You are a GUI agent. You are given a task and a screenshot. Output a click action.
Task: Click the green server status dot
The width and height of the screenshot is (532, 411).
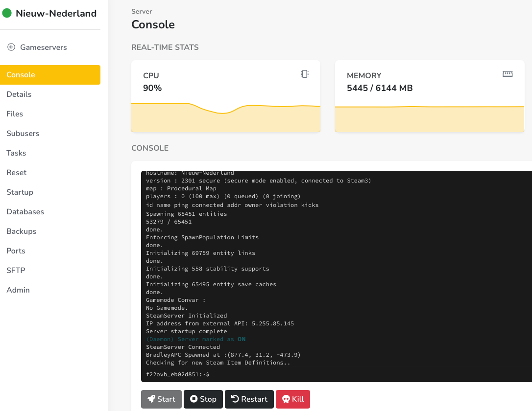tap(7, 13)
